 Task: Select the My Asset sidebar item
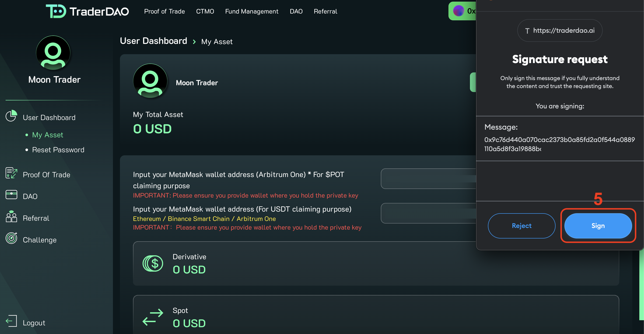click(48, 135)
